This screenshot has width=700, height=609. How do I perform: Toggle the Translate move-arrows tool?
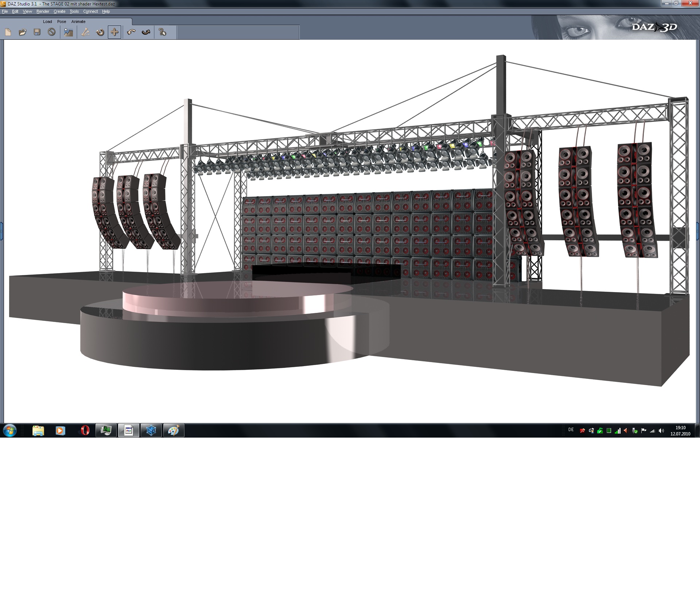[114, 32]
